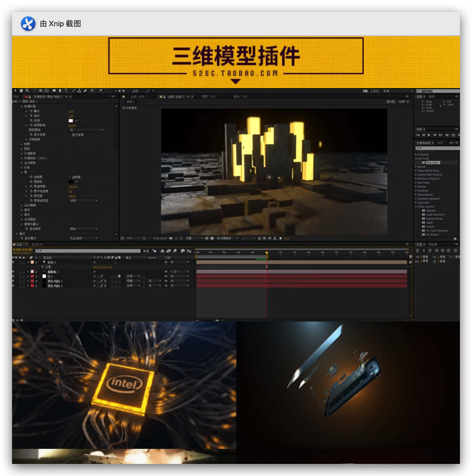Mute audio in the Preview panel
The height and width of the screenshot is (476, 472).
click(447, 135)
